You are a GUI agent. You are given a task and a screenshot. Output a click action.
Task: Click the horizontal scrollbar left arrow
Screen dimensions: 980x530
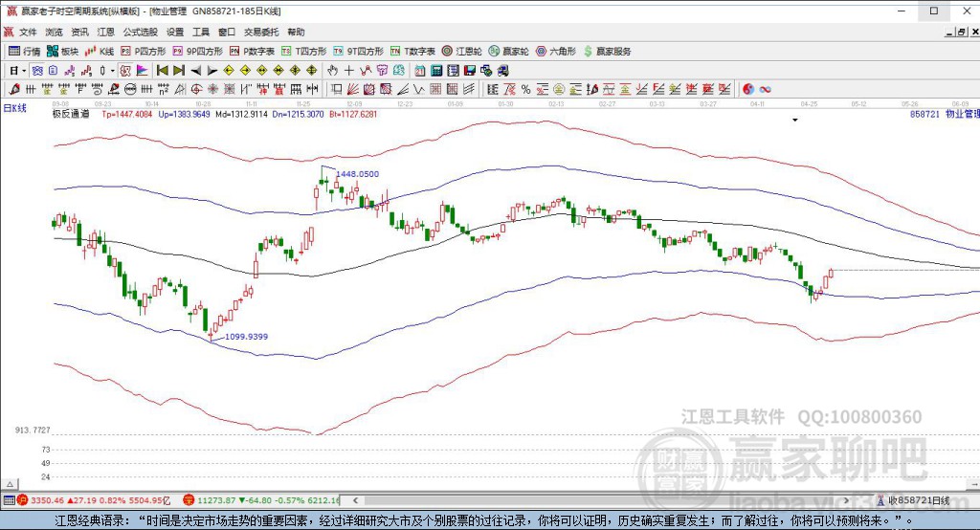[x=355, y=500]
